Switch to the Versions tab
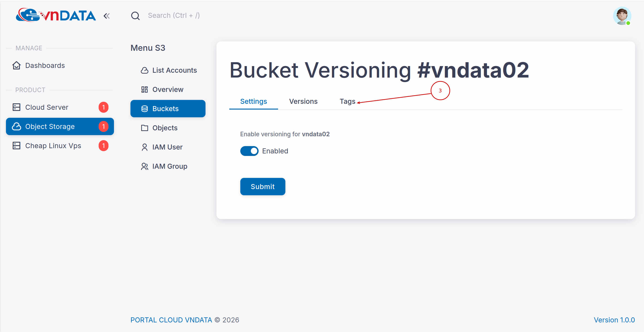Image resolution: width=644 pixels, height=332 pixels. [303, 102]
